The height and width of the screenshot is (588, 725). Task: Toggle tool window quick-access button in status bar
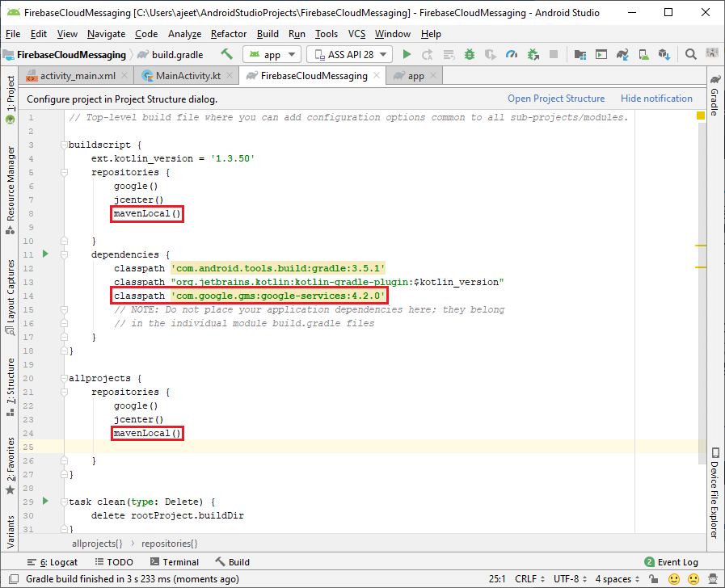coord(14,579)
